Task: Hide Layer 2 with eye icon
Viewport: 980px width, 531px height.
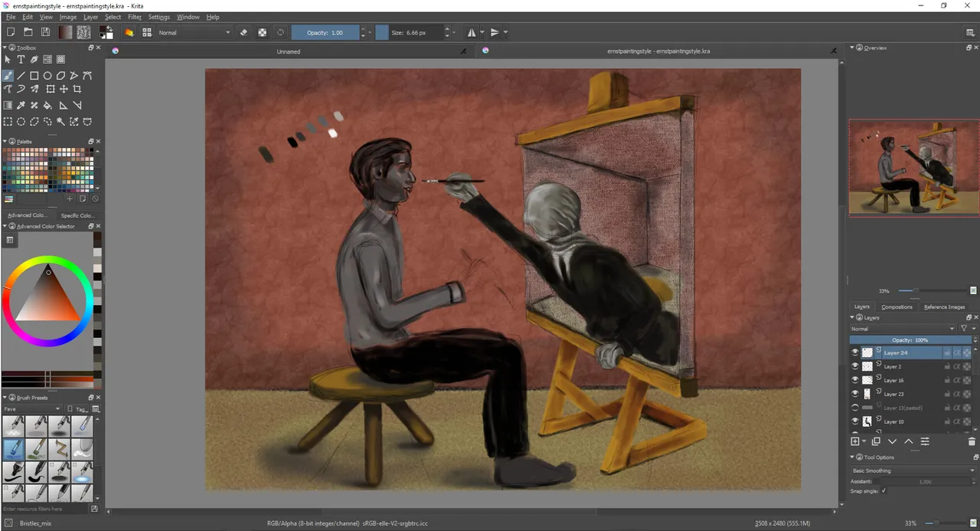Action: 855,366
